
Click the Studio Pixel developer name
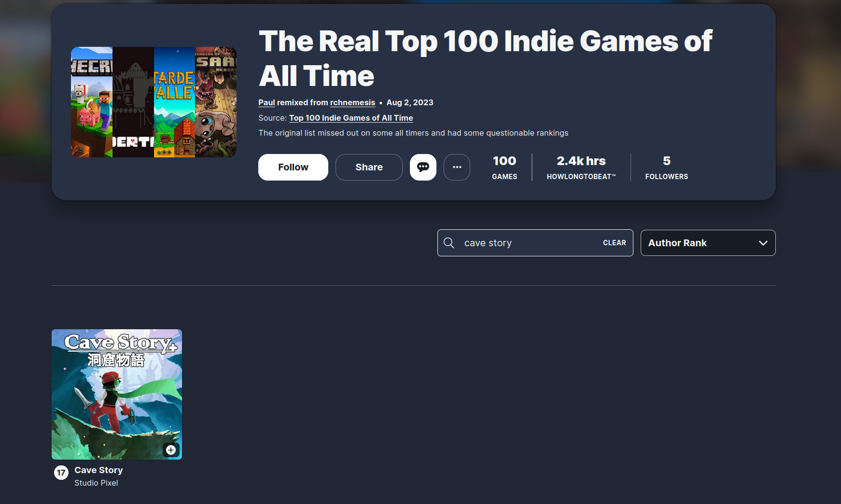click(x=96, y=483)
